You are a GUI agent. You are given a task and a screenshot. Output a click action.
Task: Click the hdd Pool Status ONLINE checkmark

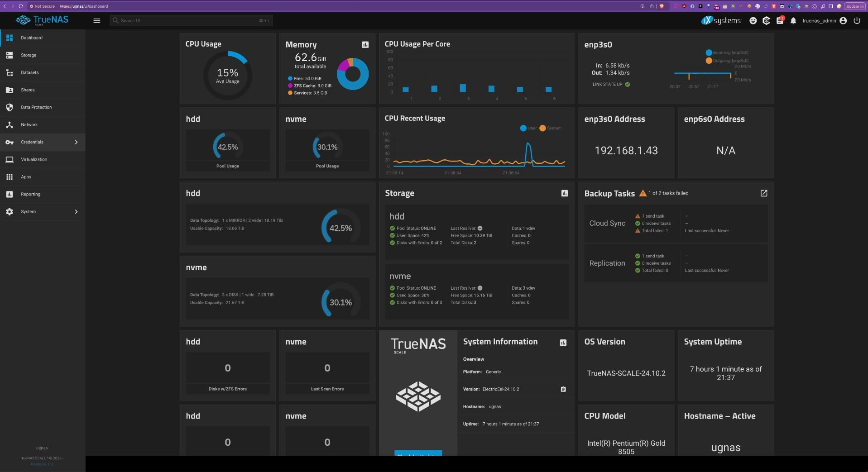[x=393, y=229]
